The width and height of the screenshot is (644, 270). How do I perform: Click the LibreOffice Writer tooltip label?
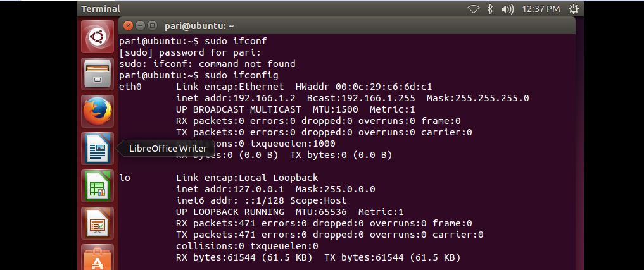167,149
